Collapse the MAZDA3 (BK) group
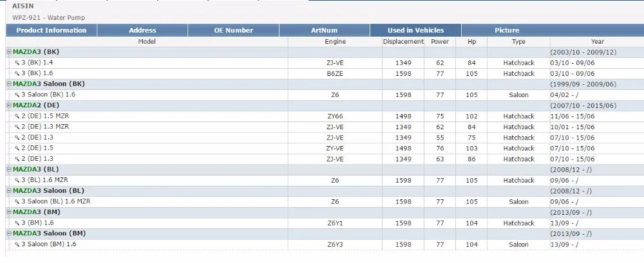Image resolution: width=644 pixels, height=263 pixels. click(9, 52)
